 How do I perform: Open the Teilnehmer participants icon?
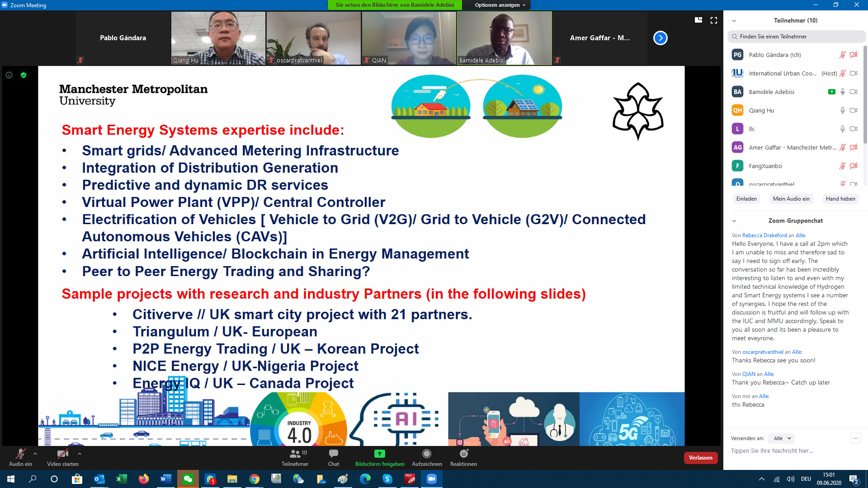click(295, 454)
